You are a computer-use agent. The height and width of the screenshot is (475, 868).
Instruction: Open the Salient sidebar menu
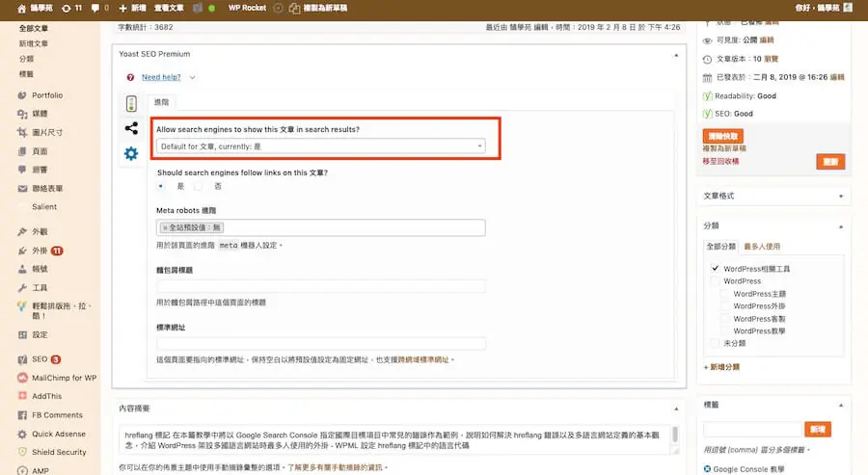point(44,207)
